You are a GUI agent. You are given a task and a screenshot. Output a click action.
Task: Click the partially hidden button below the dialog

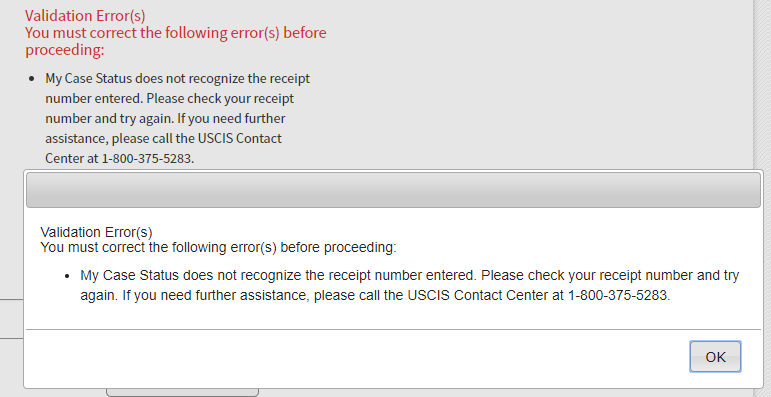coord(182,392)
